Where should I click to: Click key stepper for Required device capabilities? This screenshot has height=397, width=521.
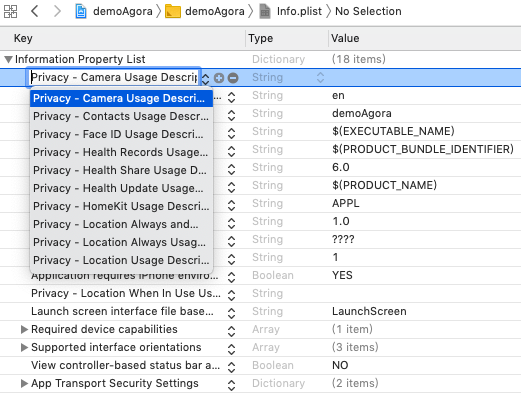(x=231, y=331)
